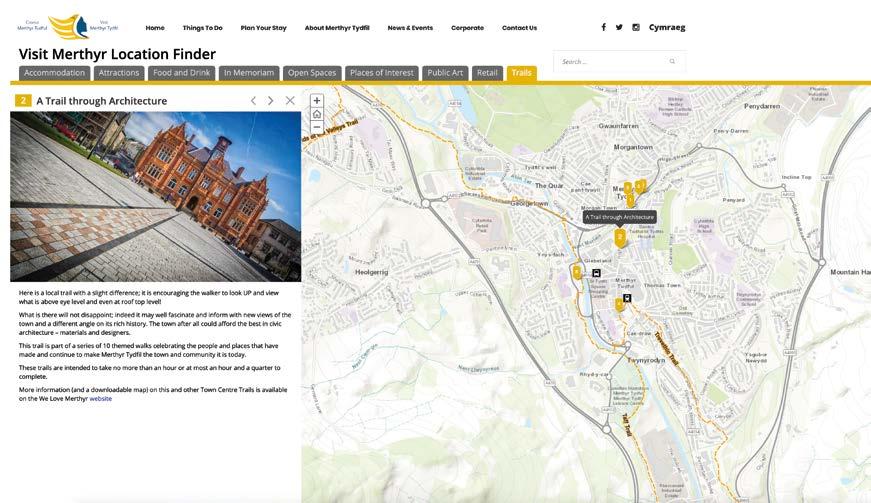Open the Retail tab

(487, 73)
